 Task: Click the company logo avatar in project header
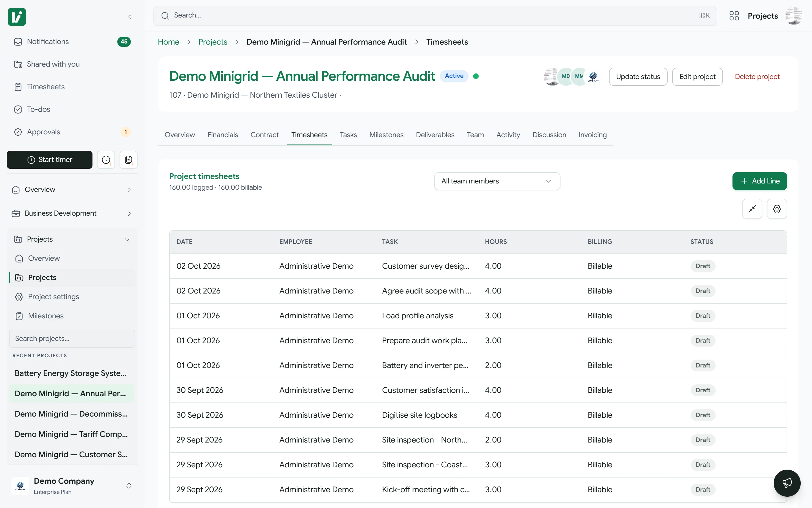(x=593, y=76)
